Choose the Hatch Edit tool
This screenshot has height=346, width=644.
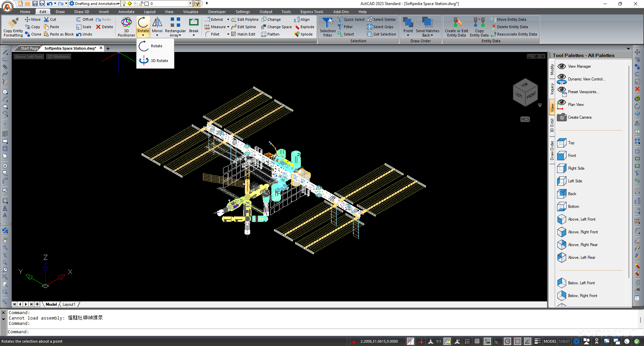point(243,34)
